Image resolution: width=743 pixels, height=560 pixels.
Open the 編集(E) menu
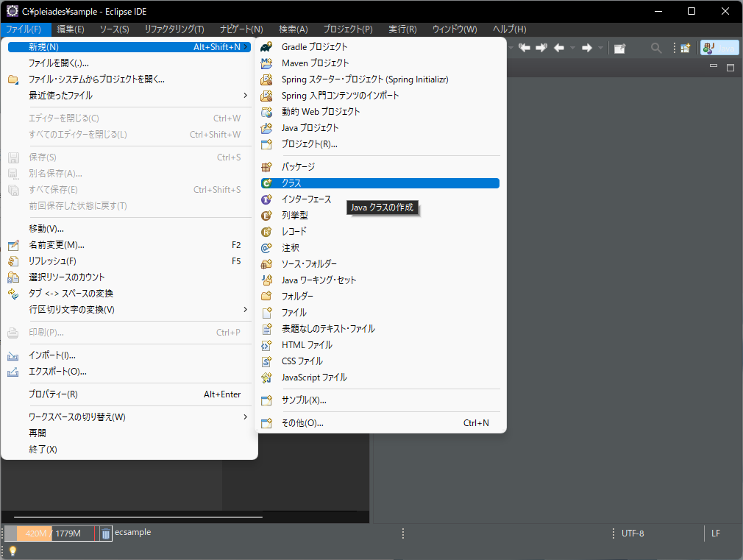[x=70, y=29]
